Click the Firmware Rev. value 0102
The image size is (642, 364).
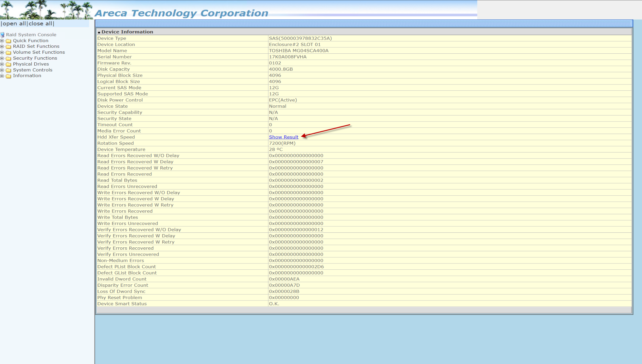coord(275,63)
